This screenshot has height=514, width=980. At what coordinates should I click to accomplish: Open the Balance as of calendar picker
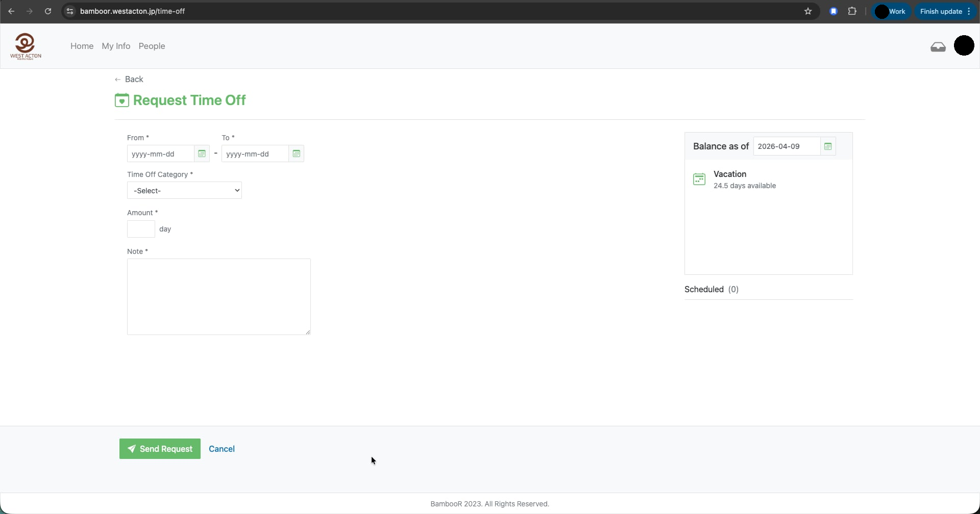[828, 146]
